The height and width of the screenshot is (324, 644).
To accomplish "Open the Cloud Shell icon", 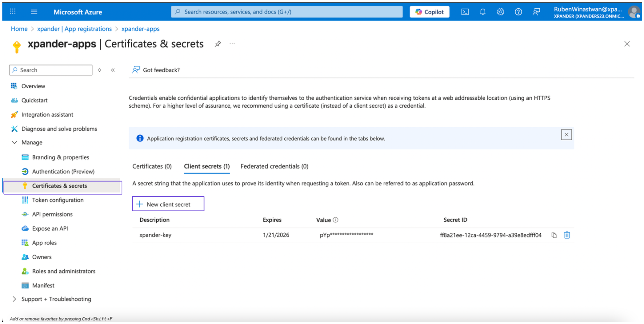I will (x=465, y=12).
